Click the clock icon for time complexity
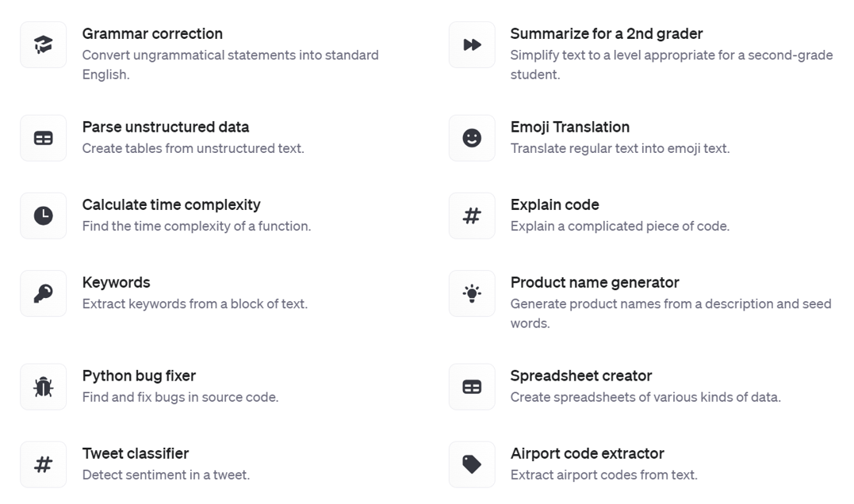Viewport: 854px width, 504px height. click(x=44, y=216)
